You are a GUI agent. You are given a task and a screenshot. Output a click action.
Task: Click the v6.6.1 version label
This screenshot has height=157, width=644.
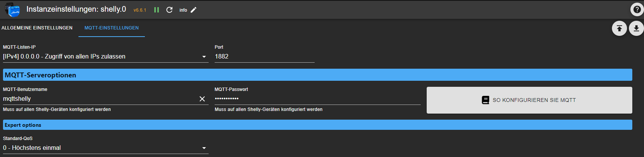140,10
